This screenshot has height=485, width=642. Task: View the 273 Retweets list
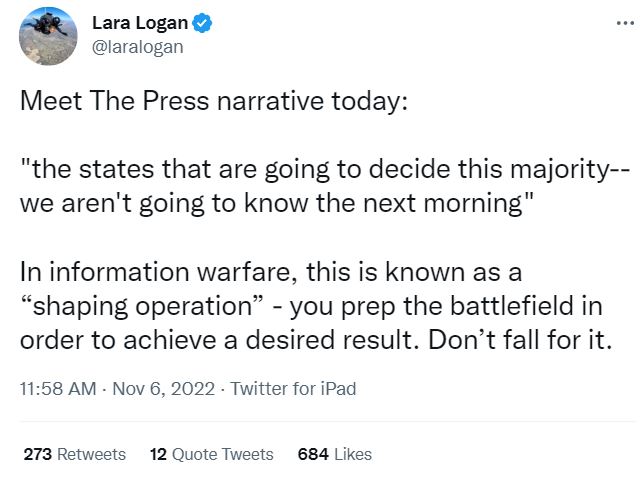74,453
